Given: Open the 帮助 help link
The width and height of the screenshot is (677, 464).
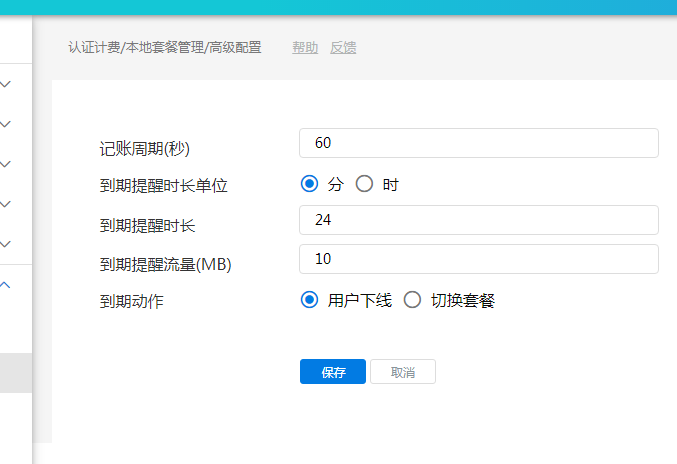Looking at the screenshot, I should click(305, 47).
